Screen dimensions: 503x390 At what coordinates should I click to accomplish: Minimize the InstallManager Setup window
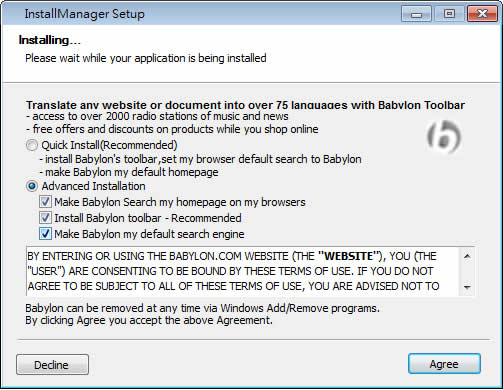click(x=416, y=14)
